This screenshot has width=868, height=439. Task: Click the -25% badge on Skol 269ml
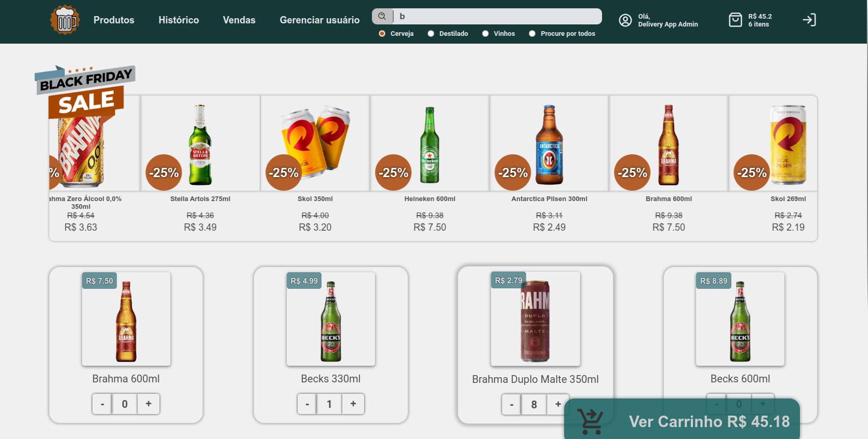coord(752,172)
